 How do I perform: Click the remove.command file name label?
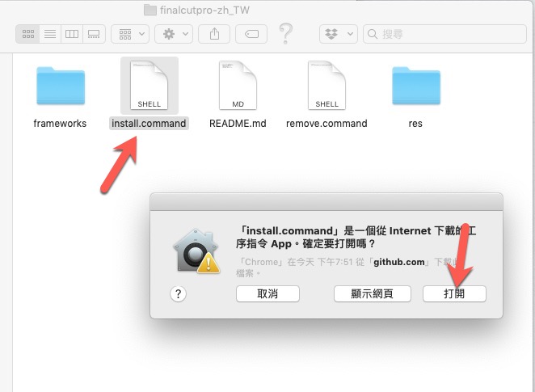(x=326, y=124)
